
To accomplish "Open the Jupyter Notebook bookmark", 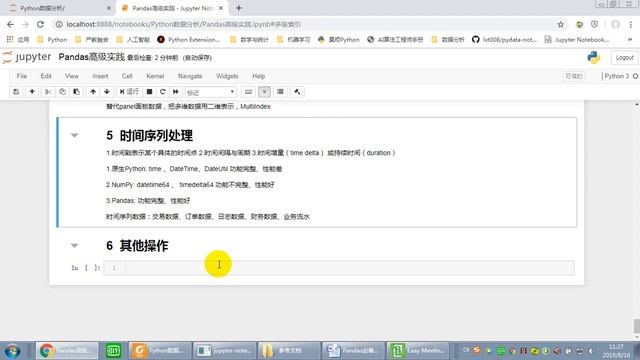I will click(576, 40).
